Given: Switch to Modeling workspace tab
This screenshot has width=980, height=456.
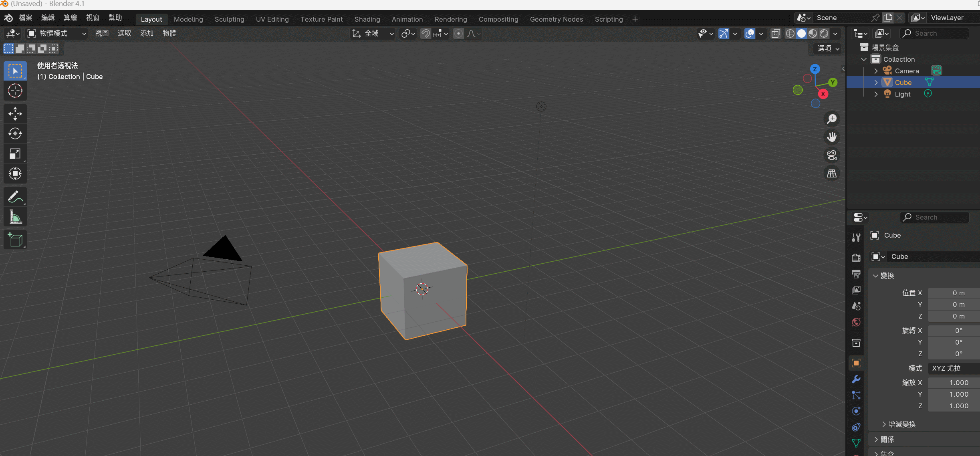Looking at the screenshot, I should [188, 19].
